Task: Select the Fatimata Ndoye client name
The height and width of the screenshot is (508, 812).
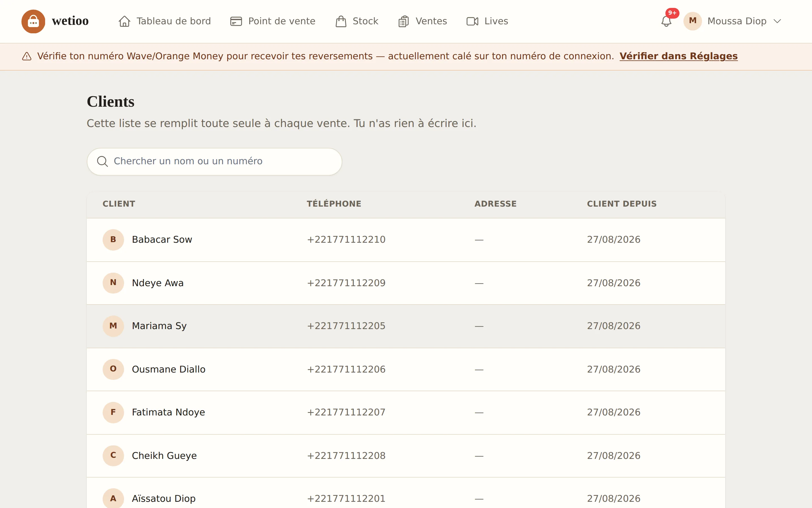Action: pyautogui.click(x=168, y=412)
